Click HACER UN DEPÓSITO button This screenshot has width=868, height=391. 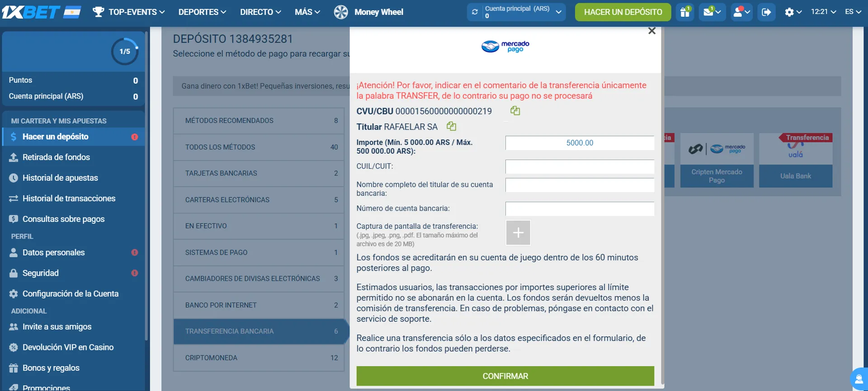623,12
